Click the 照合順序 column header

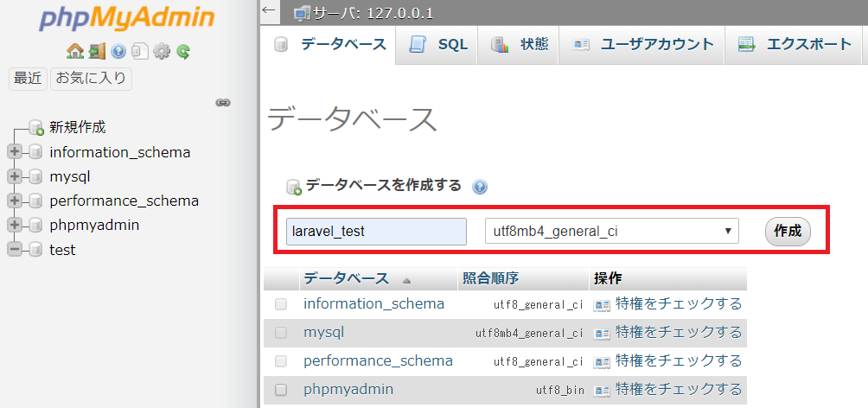(490, 278)
